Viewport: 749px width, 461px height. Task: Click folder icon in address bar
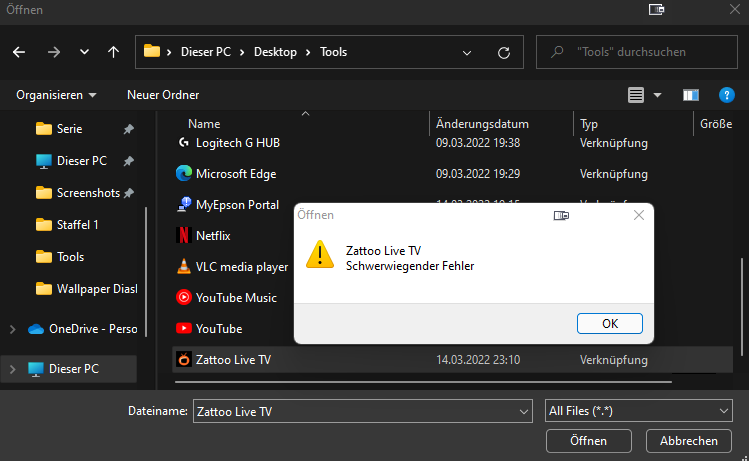pos(152,51)
